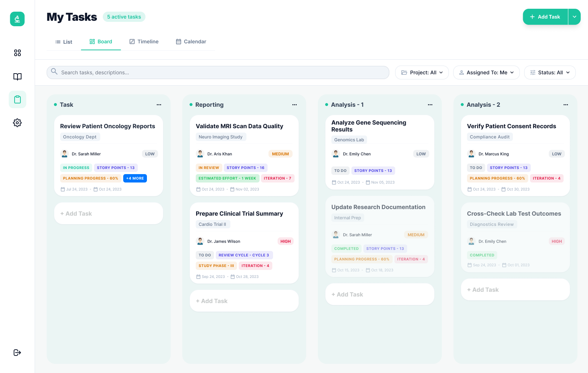Click + Add Task in Reporting column
Viewport: 588px width, 373px height.
(x=244, y=301)
